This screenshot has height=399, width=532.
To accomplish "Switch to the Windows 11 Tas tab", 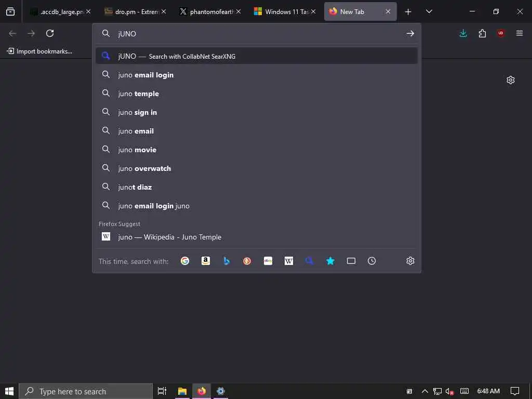I will pyautogui.click(x=284, y=11).
